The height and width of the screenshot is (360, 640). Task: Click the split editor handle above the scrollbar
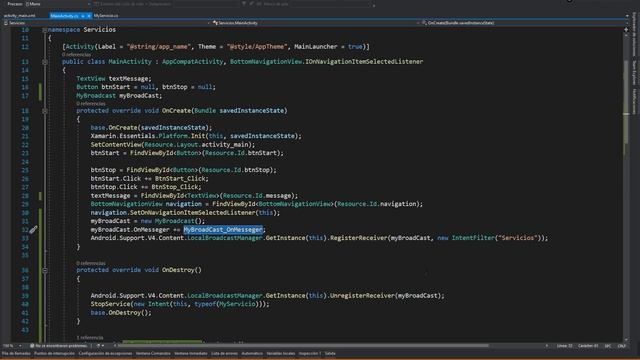coord(626,29)
